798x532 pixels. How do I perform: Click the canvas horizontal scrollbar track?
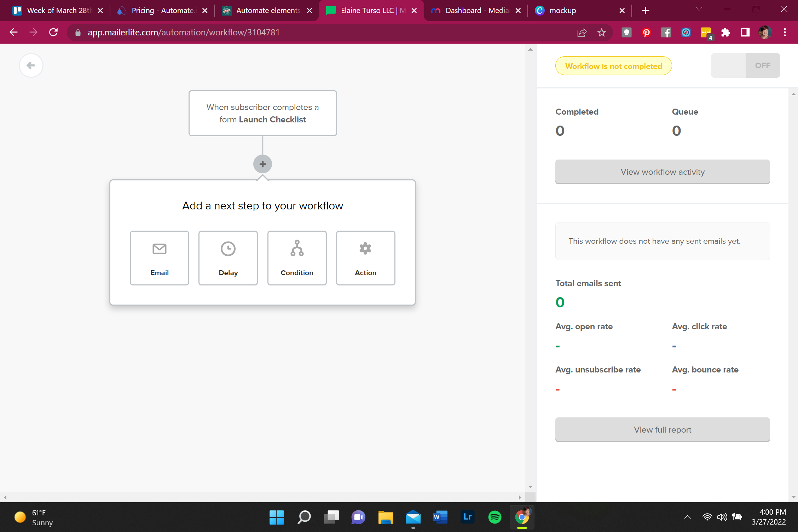tap(262, 497)
